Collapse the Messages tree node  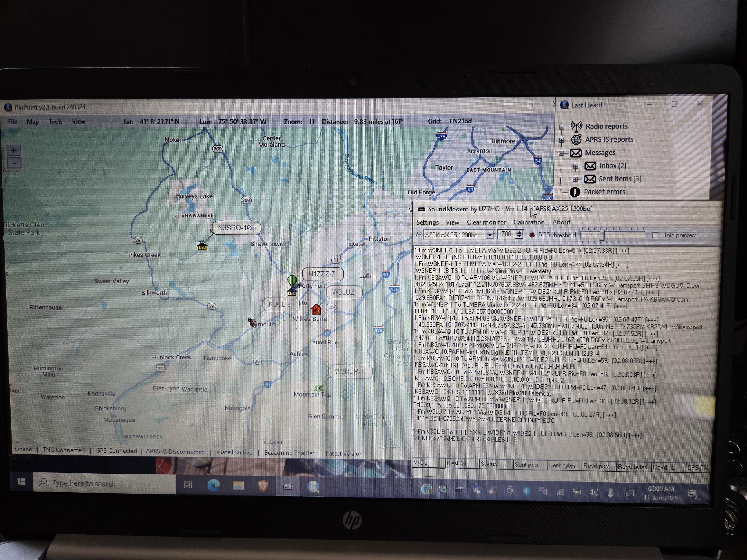(x=561, y=153)
